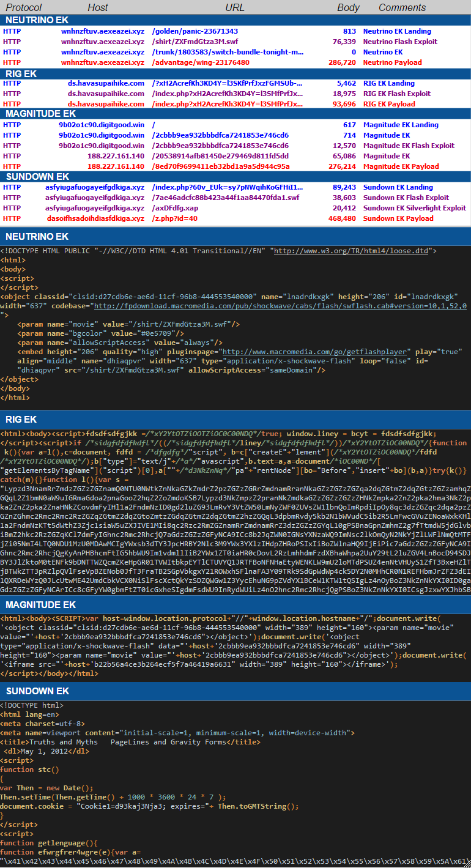
Task: Click the Host column header
Action: [98, 7]
